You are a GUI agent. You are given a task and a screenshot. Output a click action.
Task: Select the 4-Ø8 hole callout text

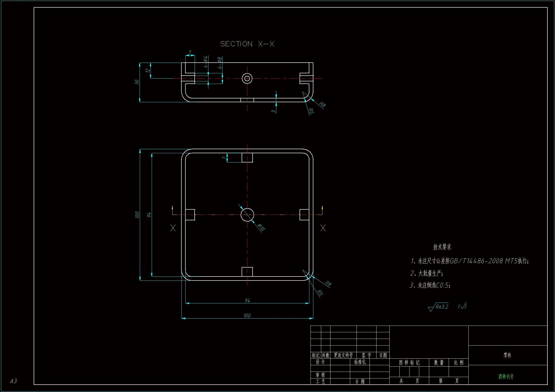(x=220, y=63)
